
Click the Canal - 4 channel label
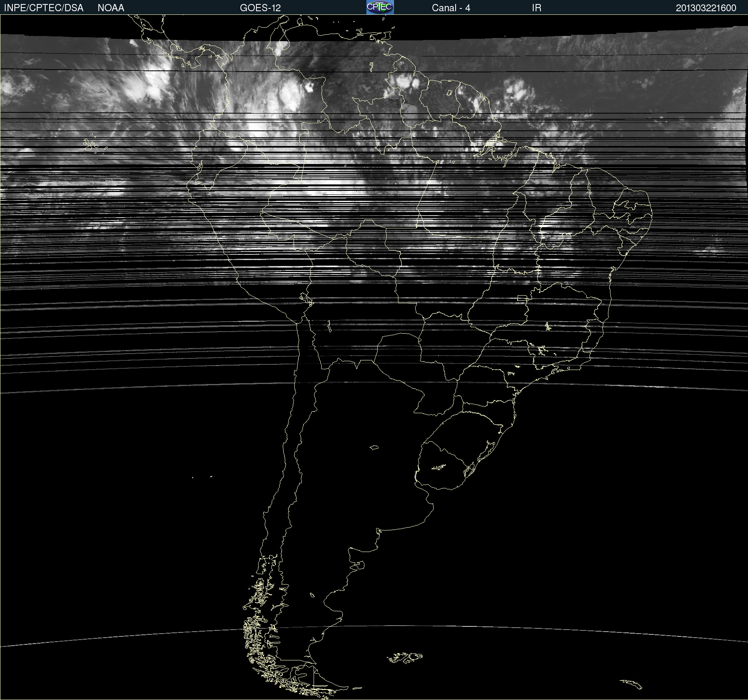click(x=451, y=8)
